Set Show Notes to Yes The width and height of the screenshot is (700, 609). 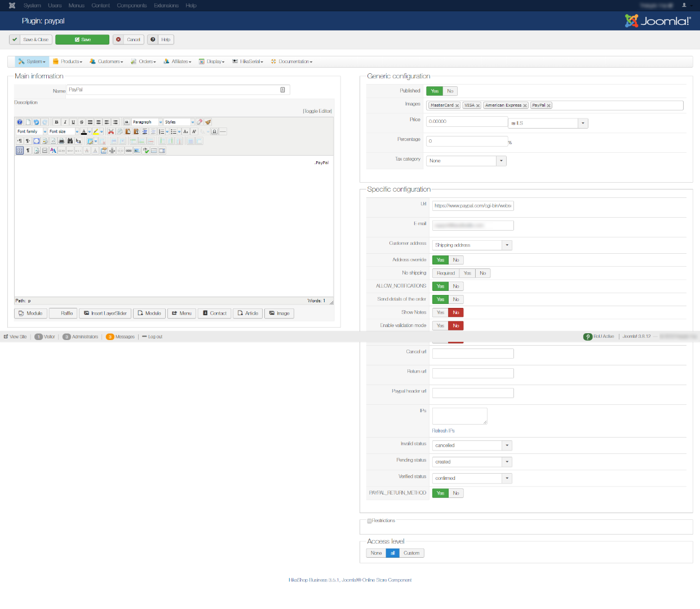point(440,312)
